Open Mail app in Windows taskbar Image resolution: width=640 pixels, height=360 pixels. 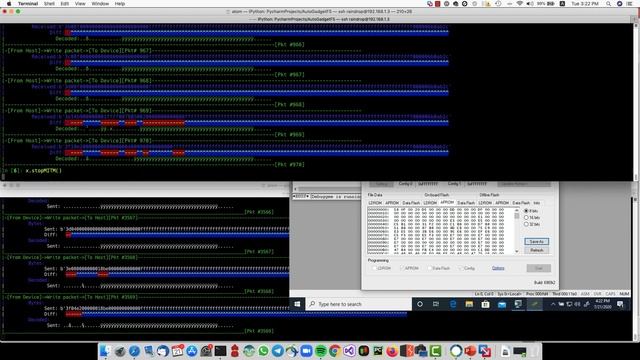click(x=502, y=304)
